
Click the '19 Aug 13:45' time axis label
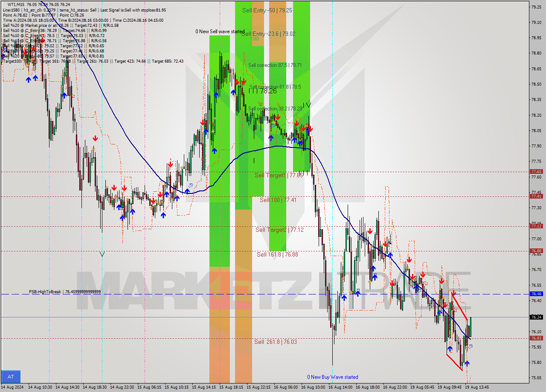477,387
